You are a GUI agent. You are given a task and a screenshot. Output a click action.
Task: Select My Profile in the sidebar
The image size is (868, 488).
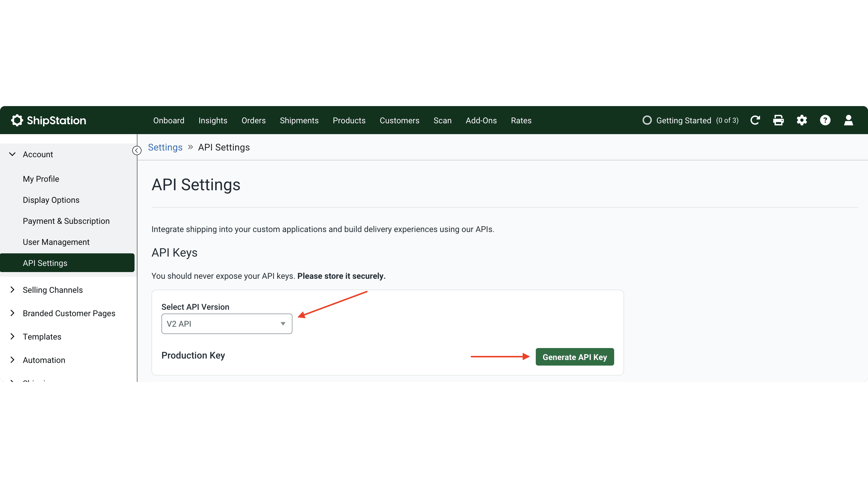pyautogui.click(x=41, y=179)
